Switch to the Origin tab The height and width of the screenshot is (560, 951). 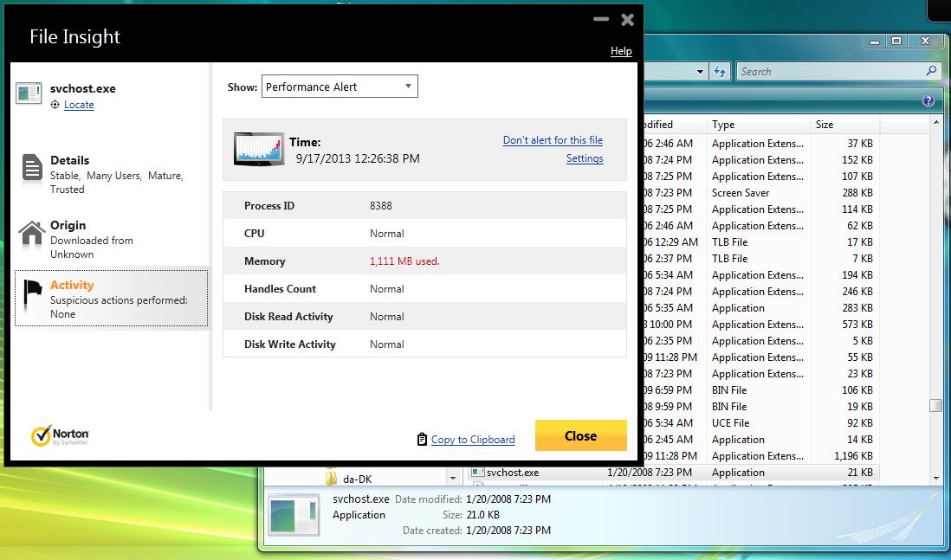coord(111,239)
